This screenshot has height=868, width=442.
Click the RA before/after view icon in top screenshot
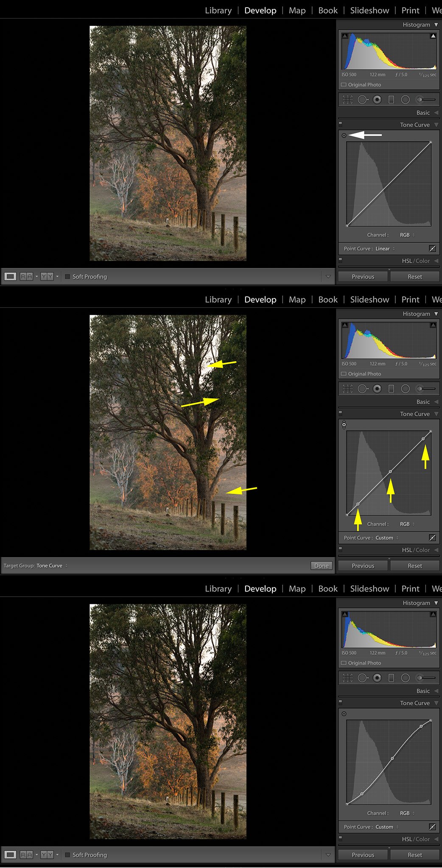[x=26, y=276]
